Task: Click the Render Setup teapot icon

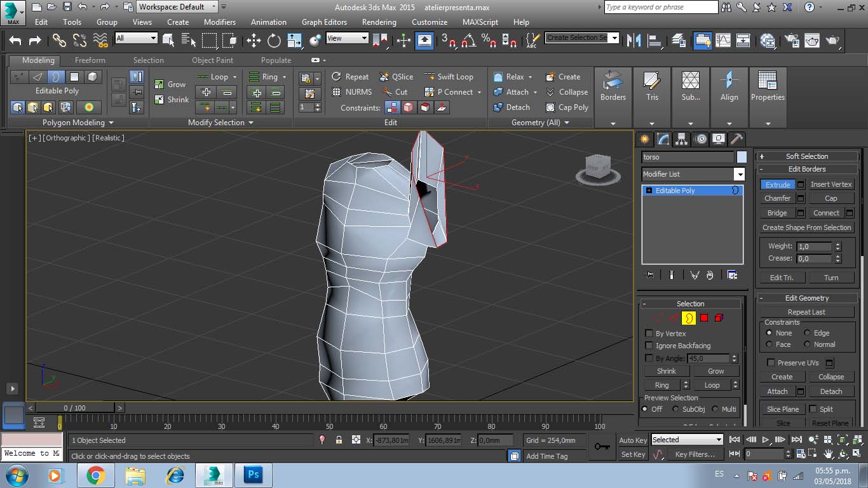Action: pos(792,41)
